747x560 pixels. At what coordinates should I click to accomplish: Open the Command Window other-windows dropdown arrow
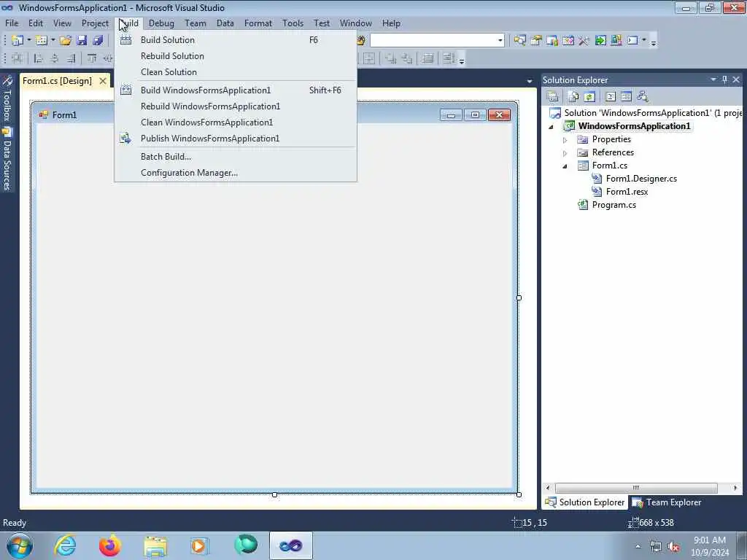coord(643,41)
